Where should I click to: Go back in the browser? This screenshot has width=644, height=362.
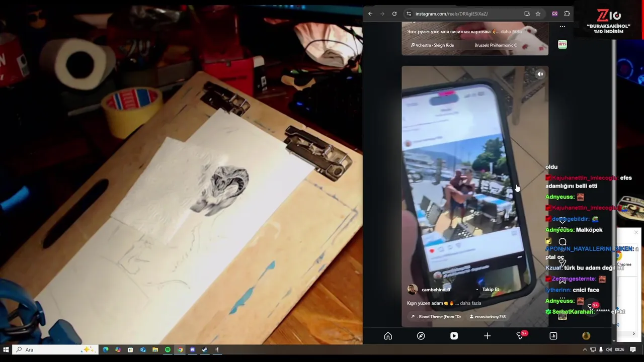pos(370,14)
